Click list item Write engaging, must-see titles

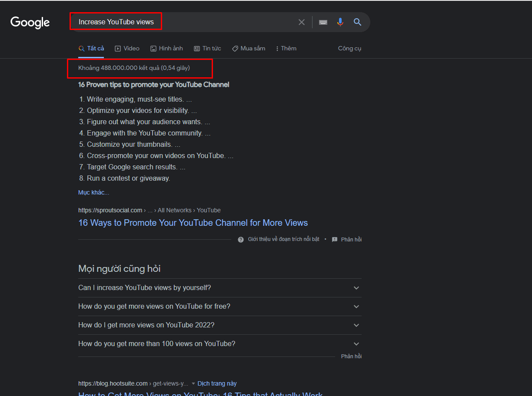[x=139, y=99]
